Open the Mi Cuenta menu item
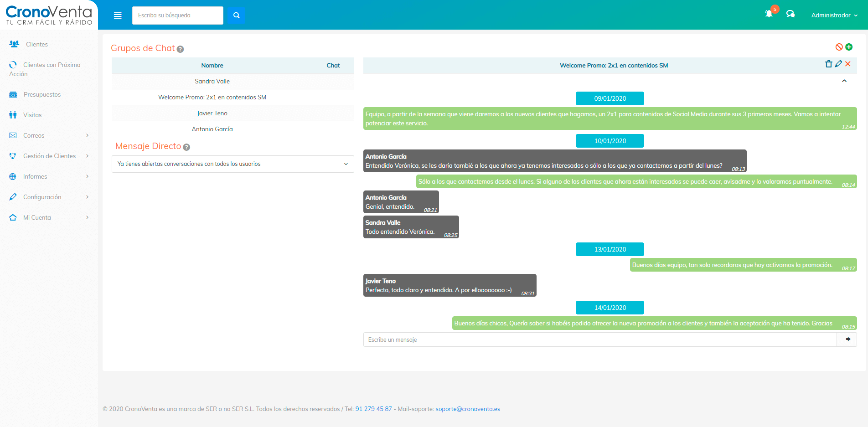The height and width of the screenshot is (427, 868). point(37,217)
